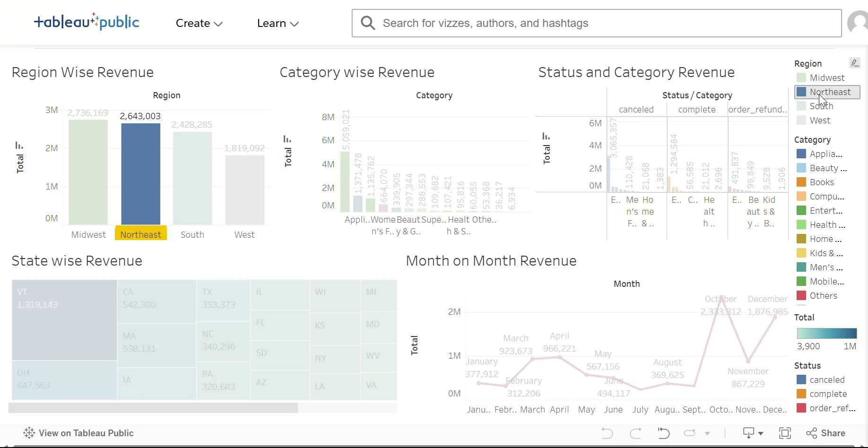Select Midwest in the Region legend
This screenshot has width=868, height=448.
(827, 78)
